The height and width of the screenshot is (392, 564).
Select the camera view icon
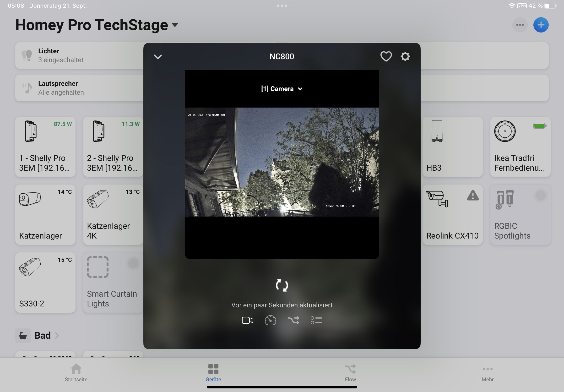tap(247, 320)
